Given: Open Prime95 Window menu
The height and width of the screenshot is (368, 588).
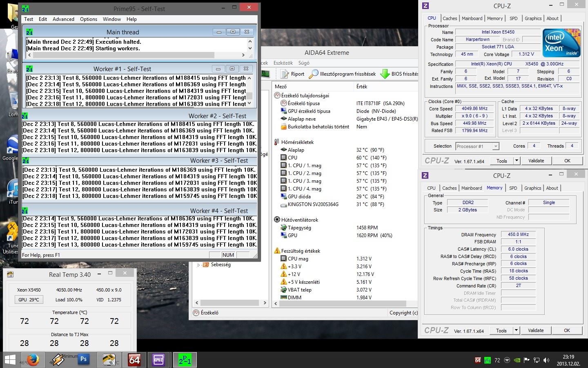Looking at the screenshot, I should 111,19.
